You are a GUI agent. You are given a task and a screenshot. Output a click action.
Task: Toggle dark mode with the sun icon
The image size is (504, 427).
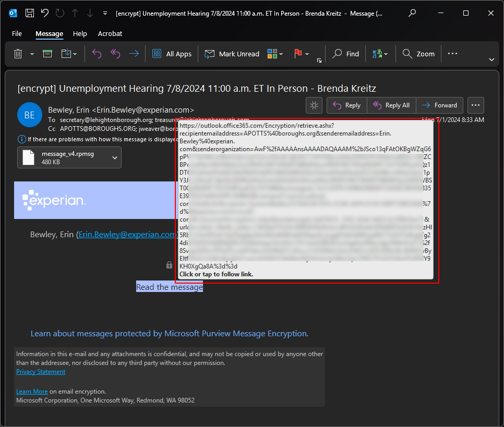(314, 105)
